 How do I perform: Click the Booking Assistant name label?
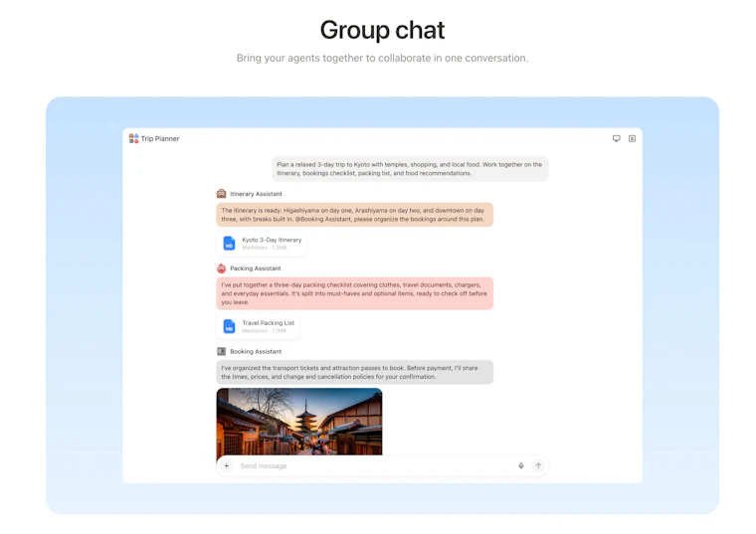[256, 351]
